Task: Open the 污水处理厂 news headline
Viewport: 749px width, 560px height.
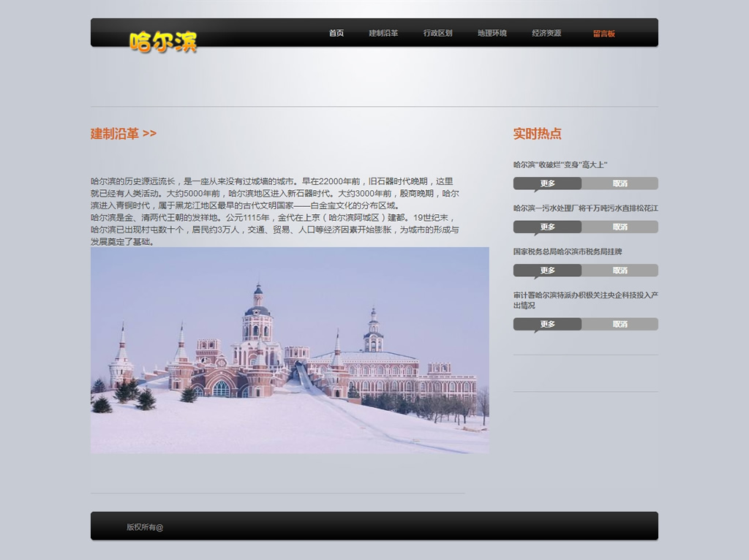Action: click(585, 208)
